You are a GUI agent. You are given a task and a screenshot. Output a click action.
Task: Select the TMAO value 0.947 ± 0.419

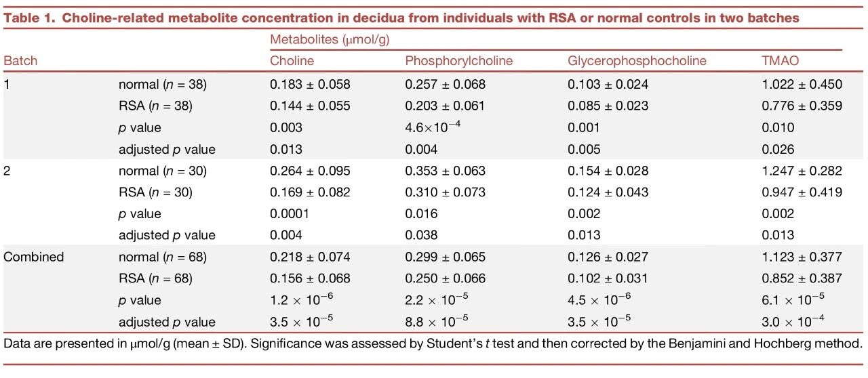[x=802, y=192]
